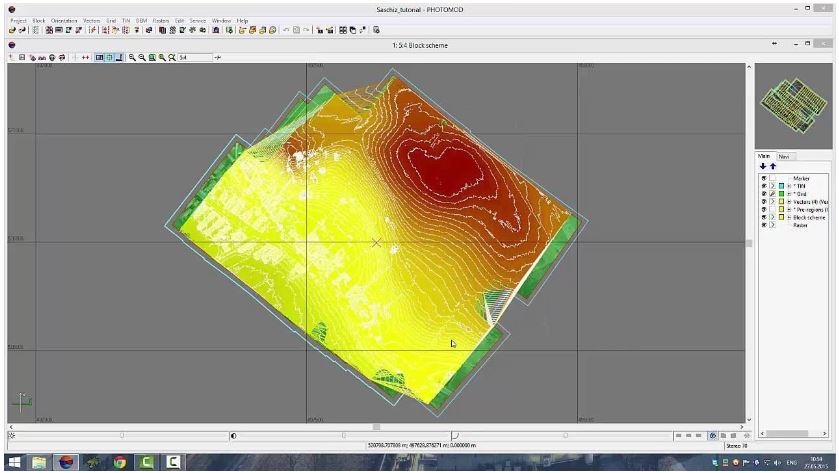
Task: Click the zoom out magnifier icon
Action: [142, 58]
